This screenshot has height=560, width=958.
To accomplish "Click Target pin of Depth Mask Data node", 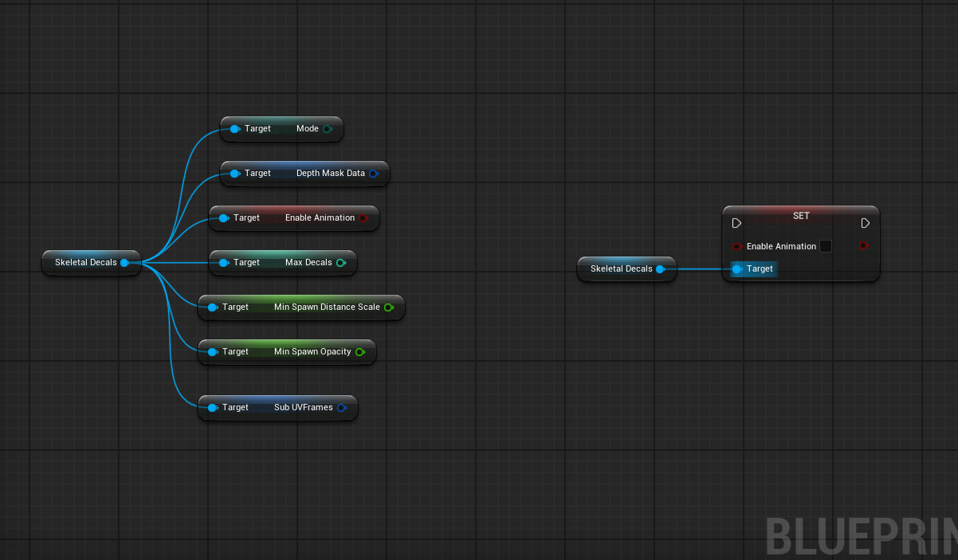I will pos(235,174).
